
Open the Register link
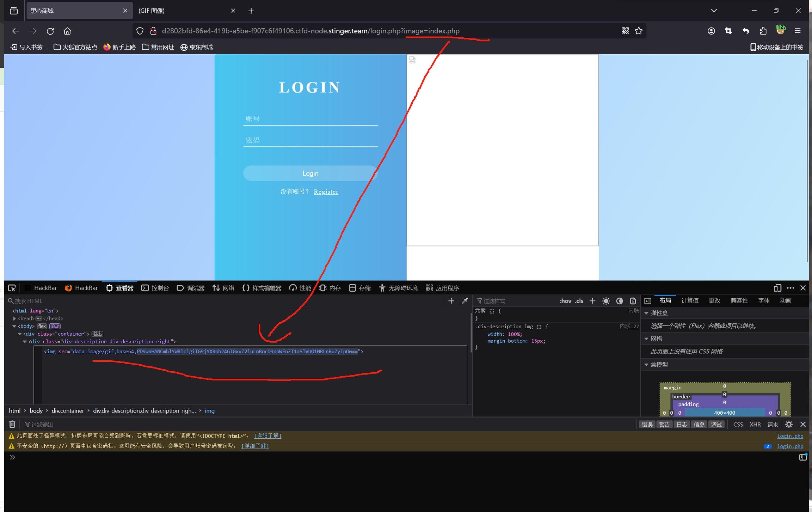[326, 192]
